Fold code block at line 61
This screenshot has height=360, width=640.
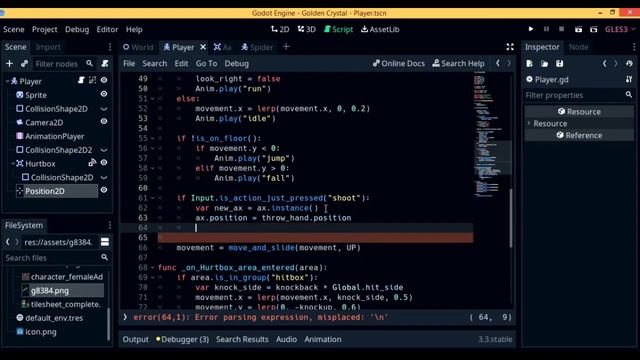click(153, 198)
